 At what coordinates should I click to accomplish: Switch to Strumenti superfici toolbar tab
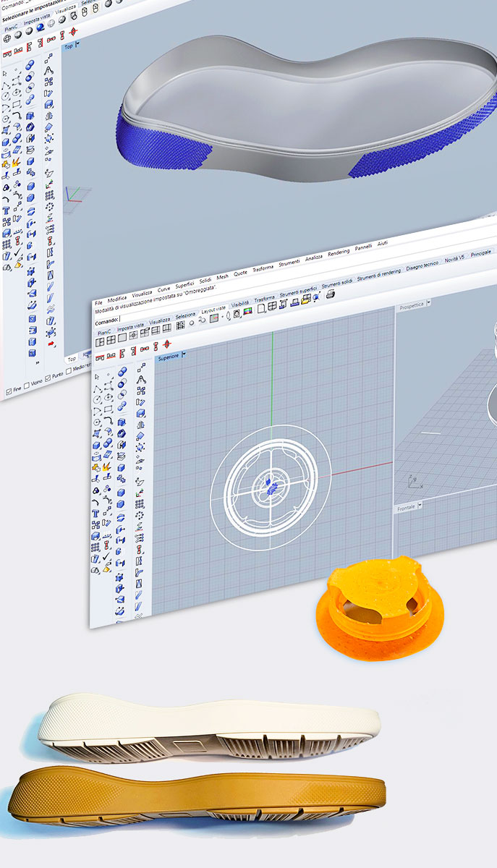pos(298,292)
